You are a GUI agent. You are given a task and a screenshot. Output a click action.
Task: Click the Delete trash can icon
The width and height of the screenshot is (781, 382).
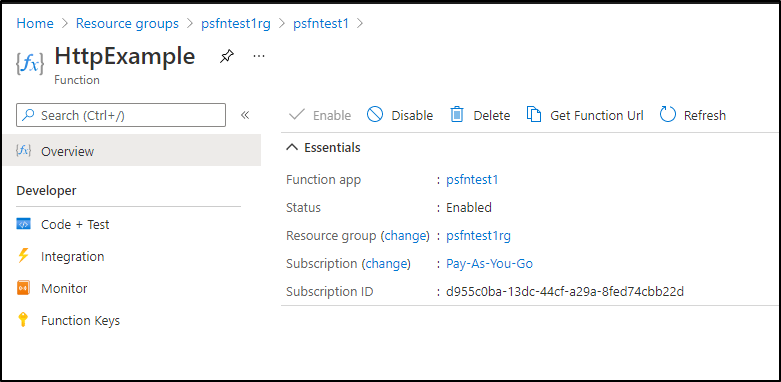pos(457,115)
